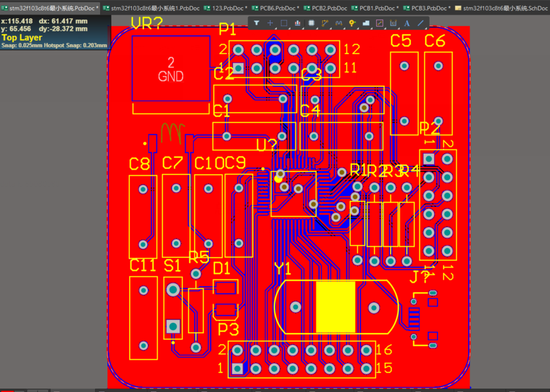Screen dimensions: 550x392
Task: Choose the Place Component chip icon
Action: [x=311, y=23]
